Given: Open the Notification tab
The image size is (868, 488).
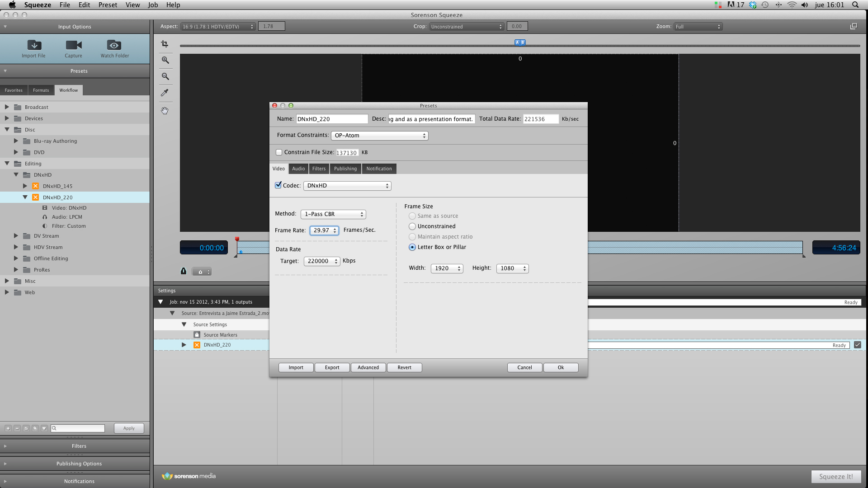Looking at the screenshot, I should click(x=379, y=169).
